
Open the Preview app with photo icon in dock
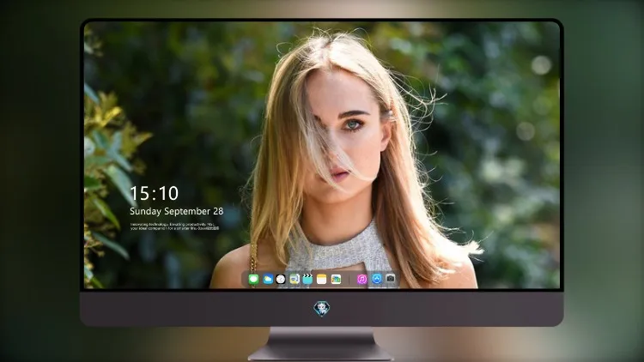point(294,279)
